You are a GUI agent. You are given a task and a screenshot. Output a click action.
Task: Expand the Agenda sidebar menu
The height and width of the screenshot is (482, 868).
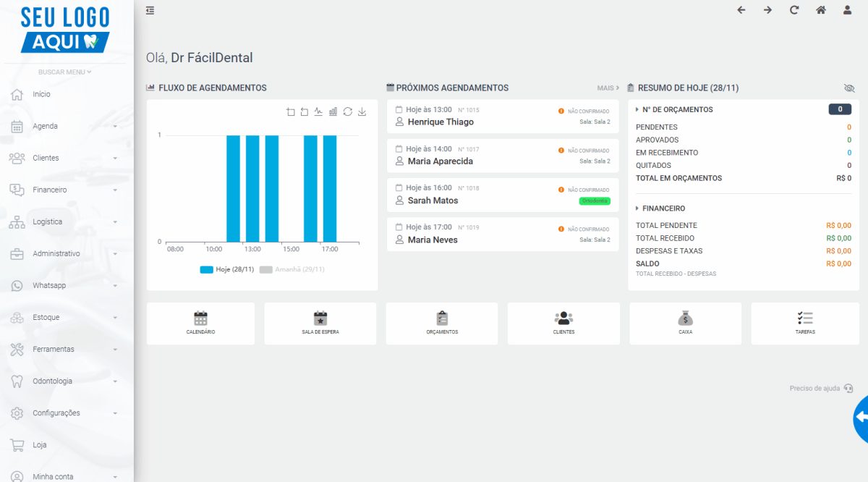[67, 126]
